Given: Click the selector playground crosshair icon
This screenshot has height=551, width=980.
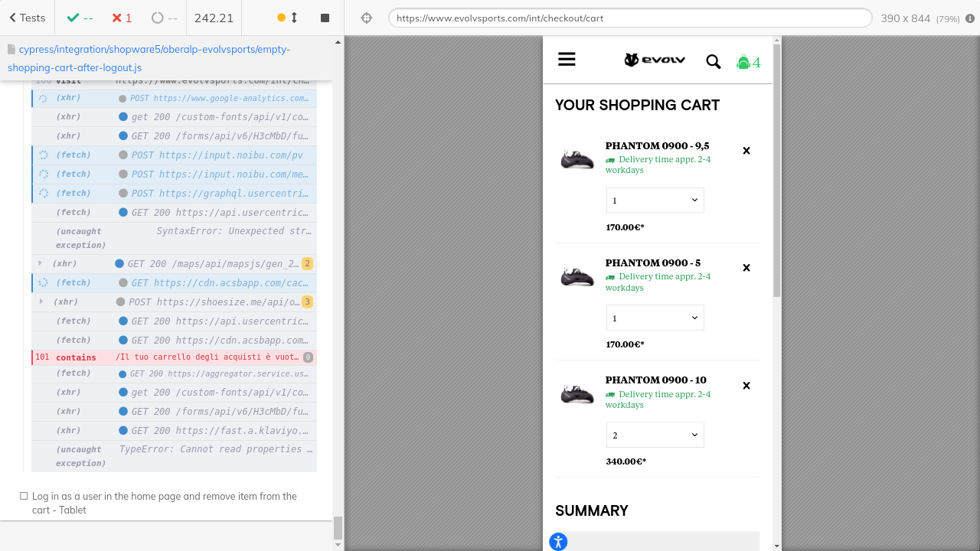Looking at the screenshot, I should pos(367,18).
